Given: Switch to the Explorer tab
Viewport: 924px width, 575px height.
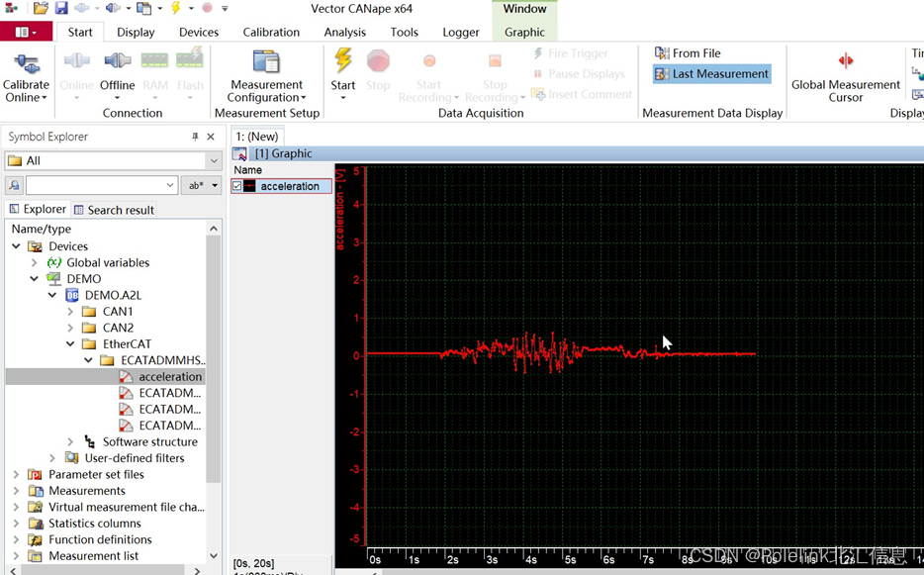Looking at the screenshot, I should pyautogui.click(x=38, y=210).
